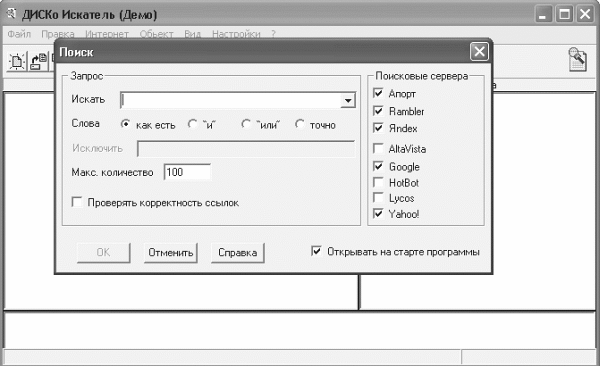Toggle Проверять корректность ссылок checkbox

pyautogui.click(x=77, y=202)
